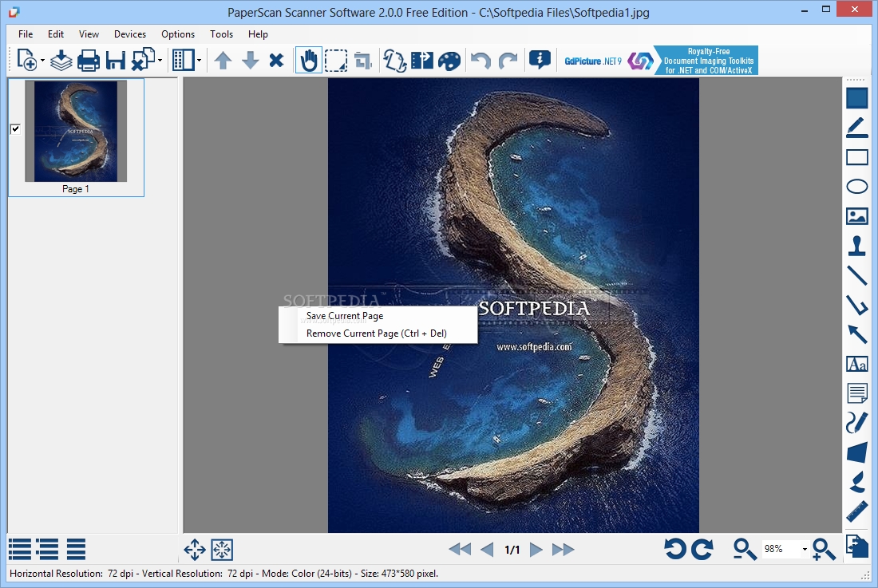This screenshot has width=878, height=588.
Task: Open the Options menu
Action: tap(178, 34)
